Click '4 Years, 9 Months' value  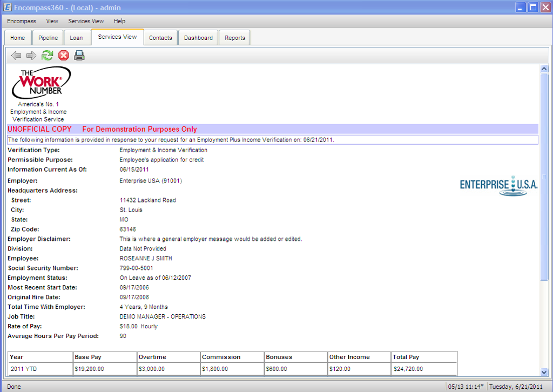pyautogui.click(x=144, y=307)
